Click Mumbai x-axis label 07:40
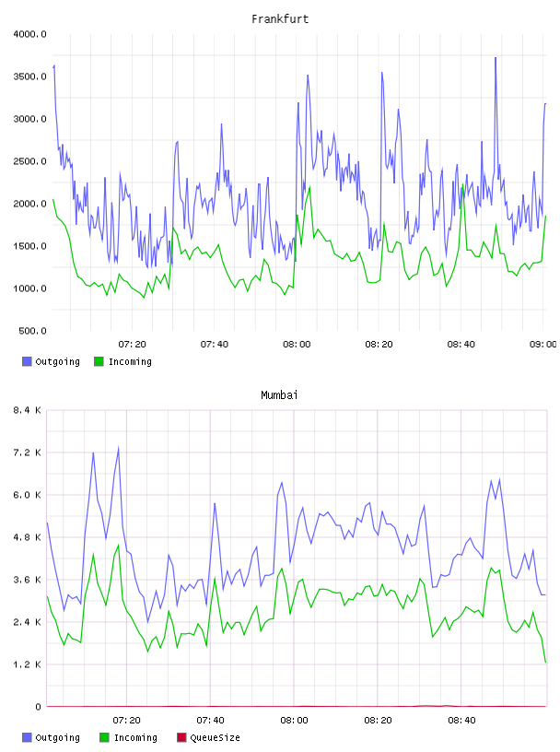The image size is (560, 752). 210,721
